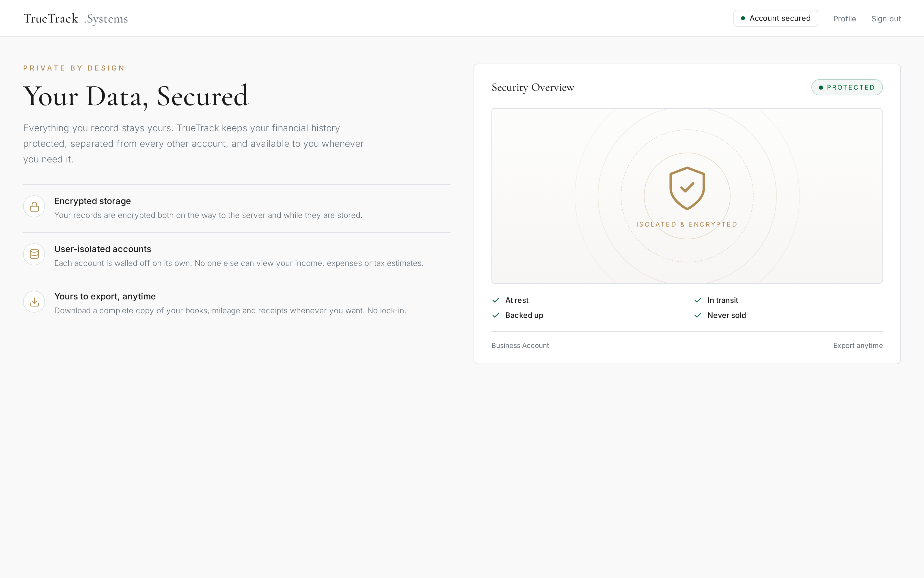Click the gold shield checkmark icon

(687, 188)
